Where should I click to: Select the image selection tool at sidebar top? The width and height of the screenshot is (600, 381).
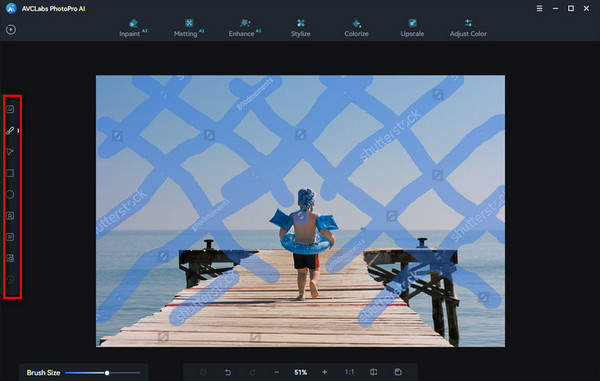pyautogui.click(x=10, y=109)
